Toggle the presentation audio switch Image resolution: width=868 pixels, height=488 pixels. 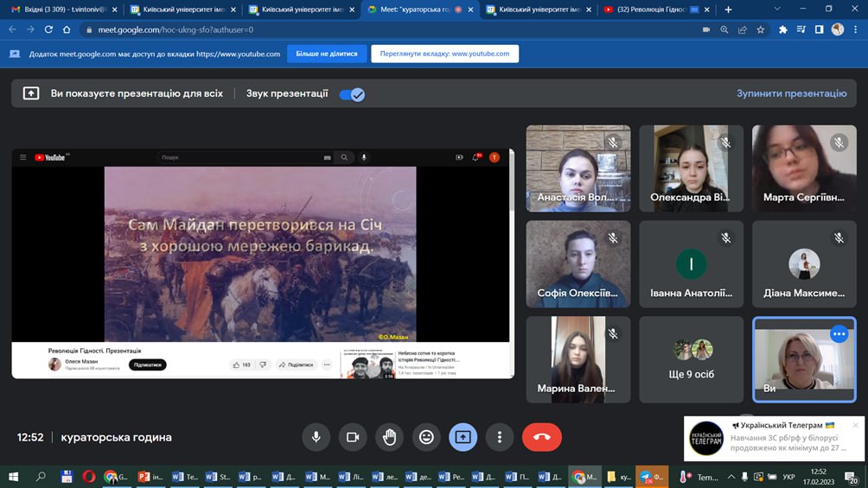click(351, 94)
